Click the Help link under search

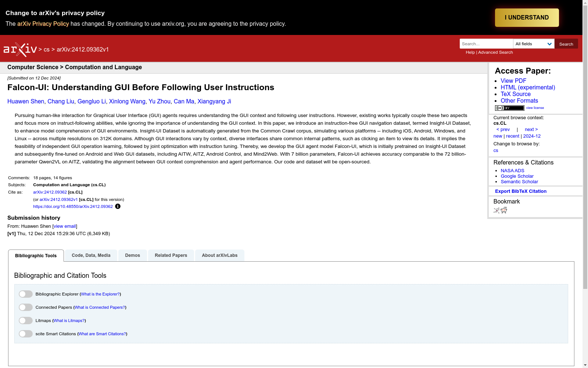[x=470, y=52]
